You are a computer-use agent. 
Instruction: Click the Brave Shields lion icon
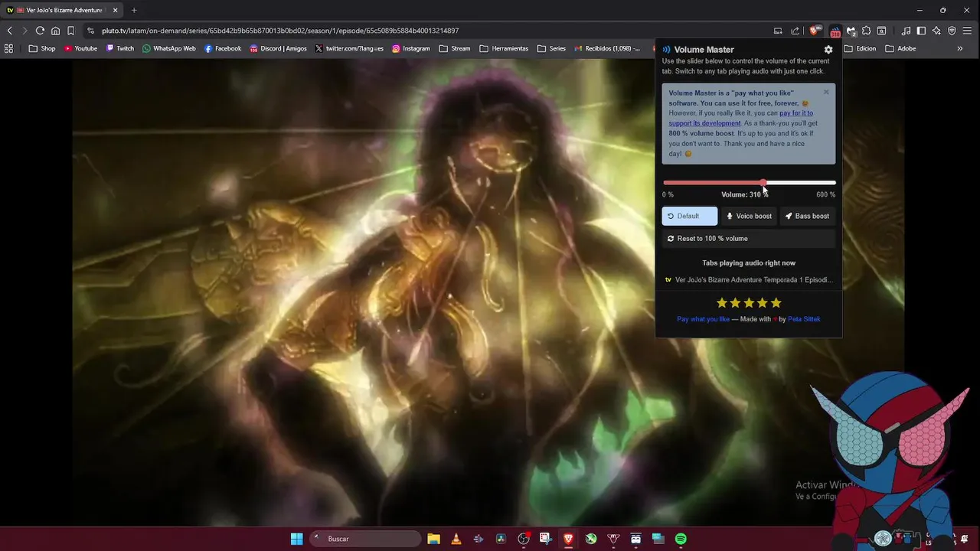(814, 31)
